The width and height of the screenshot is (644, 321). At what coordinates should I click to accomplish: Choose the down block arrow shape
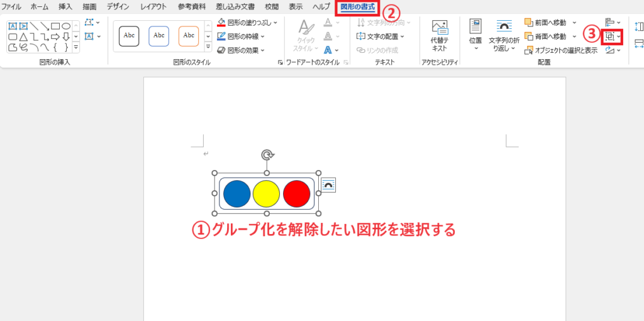pos(66,37)
